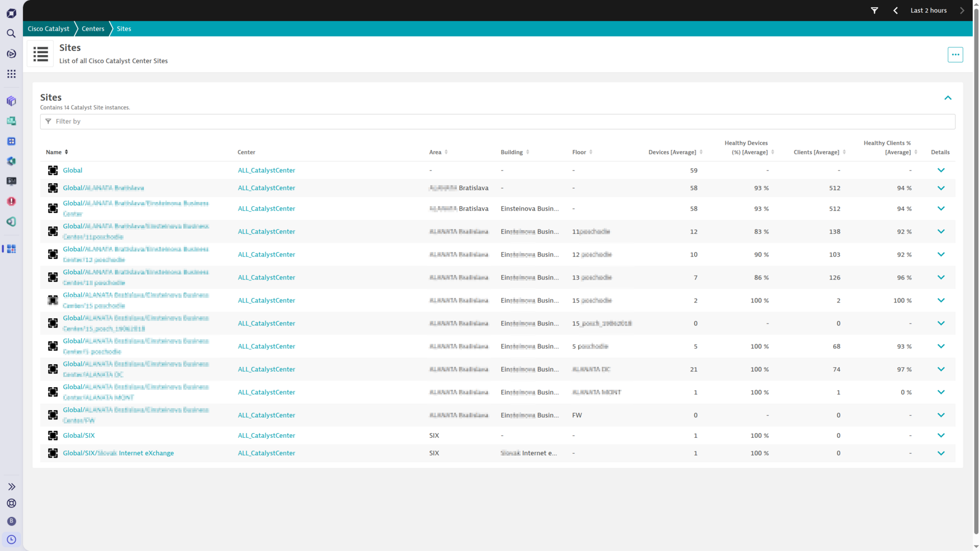980x551 pixels.
Task: Open ALL_CatalystCenter from the first row
Action: [266, 170]
